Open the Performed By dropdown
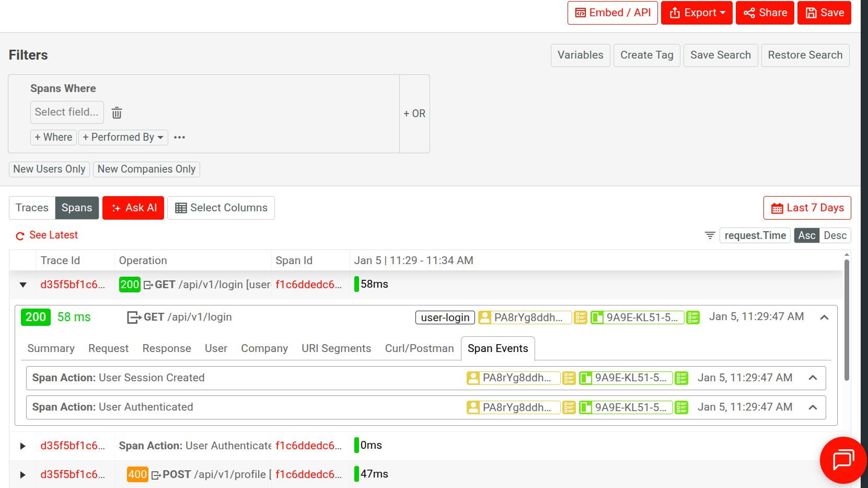Viewport: 868px width, 488px height. tap(123, 137)
